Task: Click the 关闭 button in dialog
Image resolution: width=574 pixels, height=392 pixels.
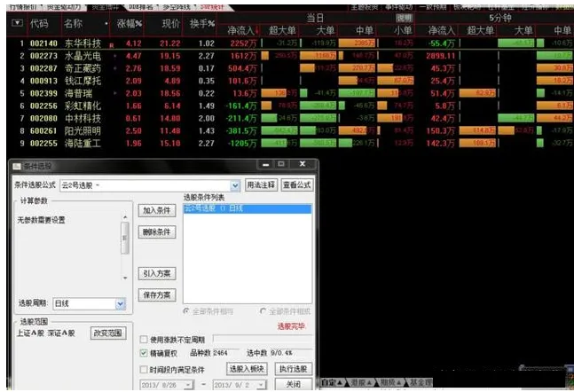Action: click(294, 384)
